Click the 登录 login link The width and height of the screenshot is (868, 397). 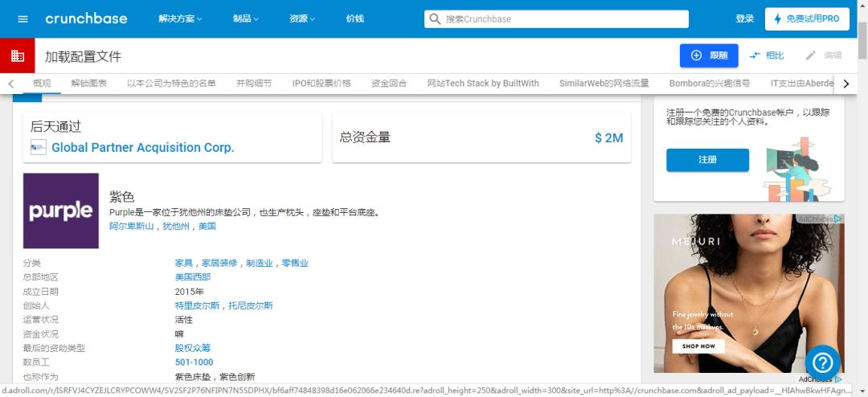[744, 18]
